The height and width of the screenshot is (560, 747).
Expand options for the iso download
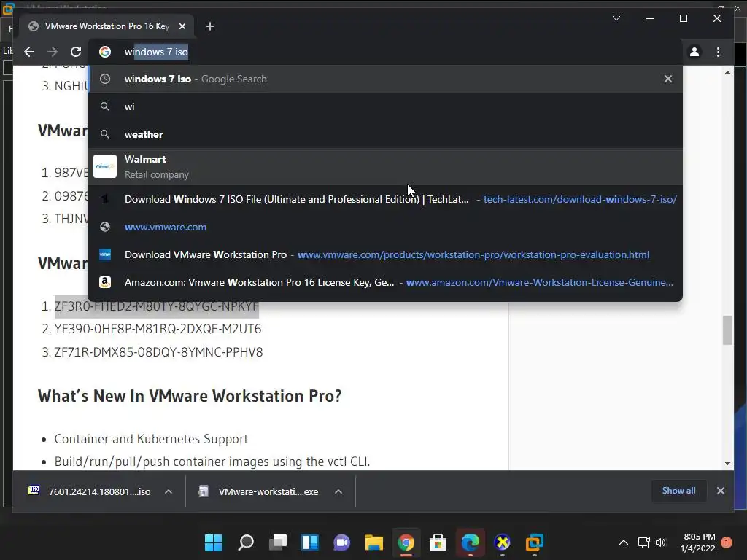click(169, 491)
